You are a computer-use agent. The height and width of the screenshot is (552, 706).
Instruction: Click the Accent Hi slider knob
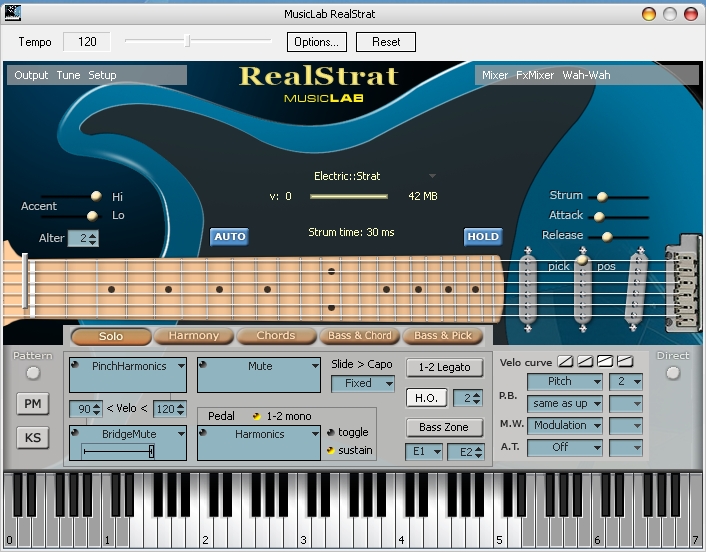[x=96, y=196]
